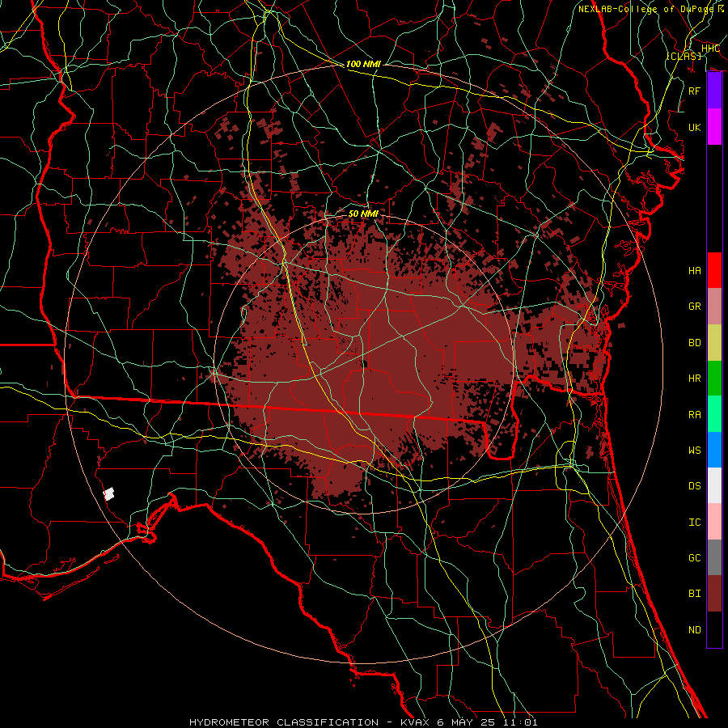The height and width of the screenshot is (728, 728).
Task: Click the 100 NMI range ring label
Action: tap(363, 64)
